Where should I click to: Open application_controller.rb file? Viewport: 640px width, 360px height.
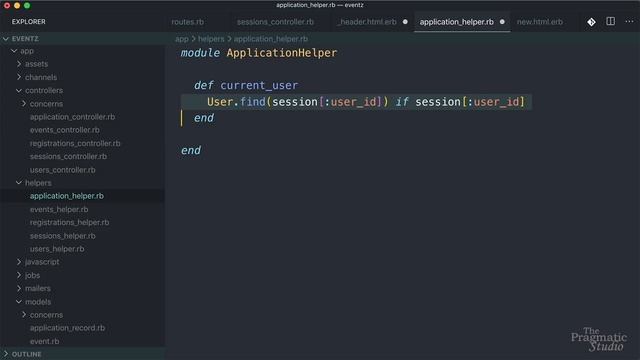pos(72,117)
